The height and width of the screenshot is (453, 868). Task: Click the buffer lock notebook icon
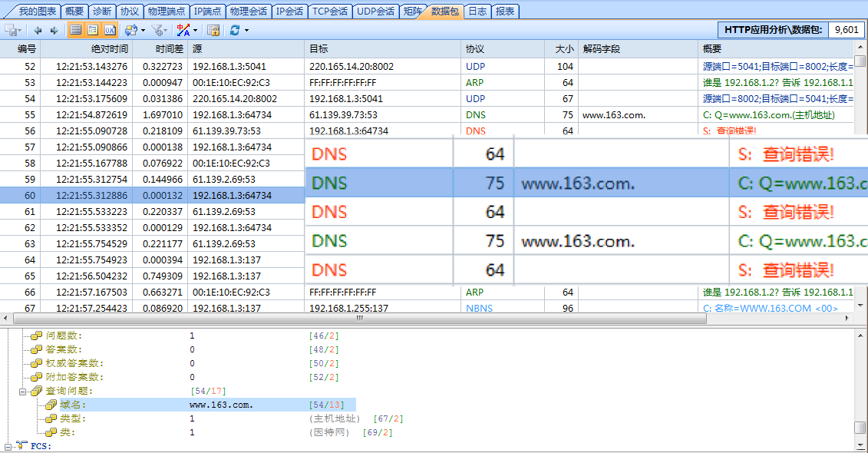[212, 29]
